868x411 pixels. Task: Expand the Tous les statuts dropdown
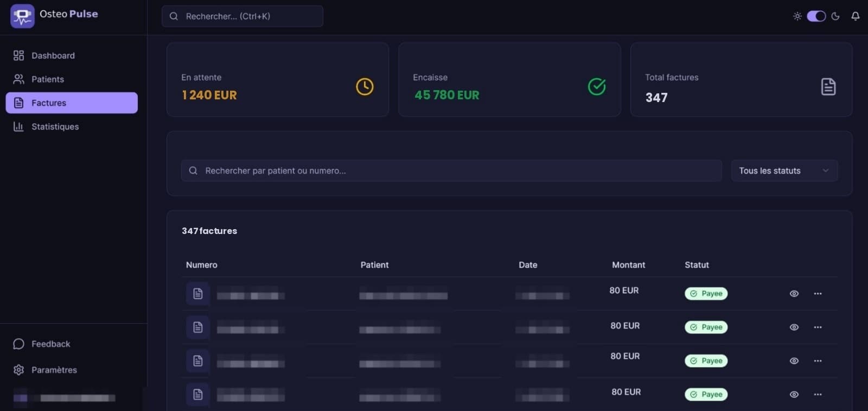[784, 170]
